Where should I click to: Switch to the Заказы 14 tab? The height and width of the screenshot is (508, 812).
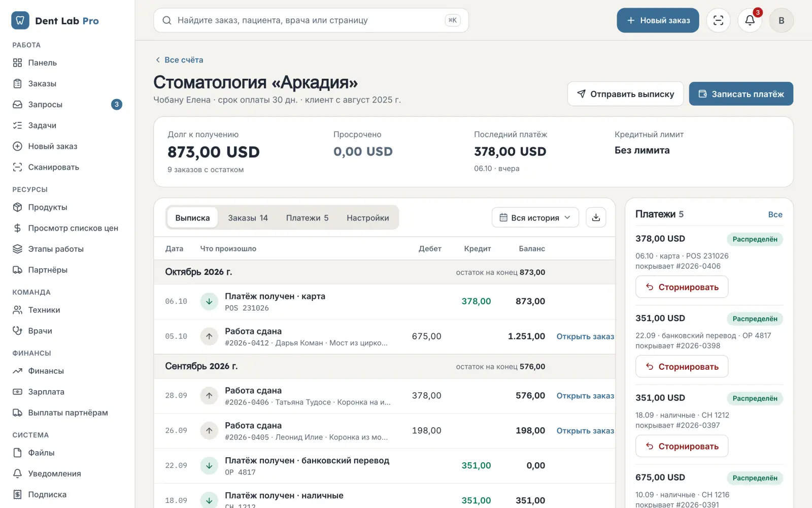(x=248, y=217)
